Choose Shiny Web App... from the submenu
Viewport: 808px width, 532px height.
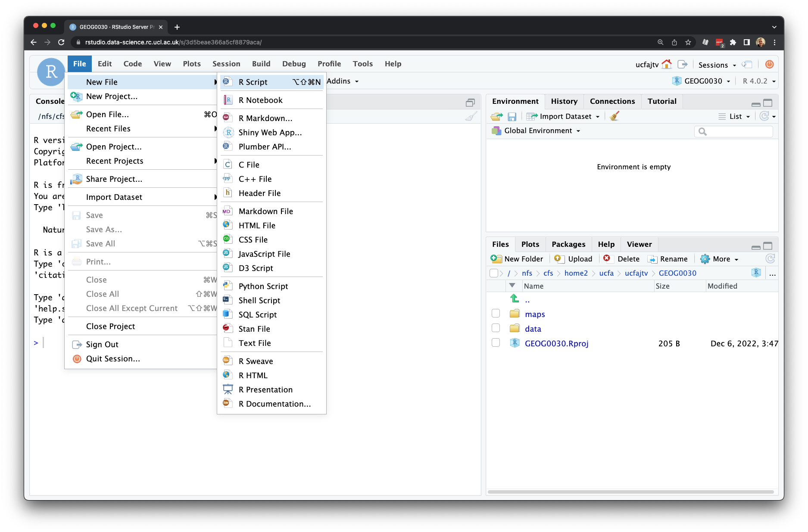[x=271, y=132]
